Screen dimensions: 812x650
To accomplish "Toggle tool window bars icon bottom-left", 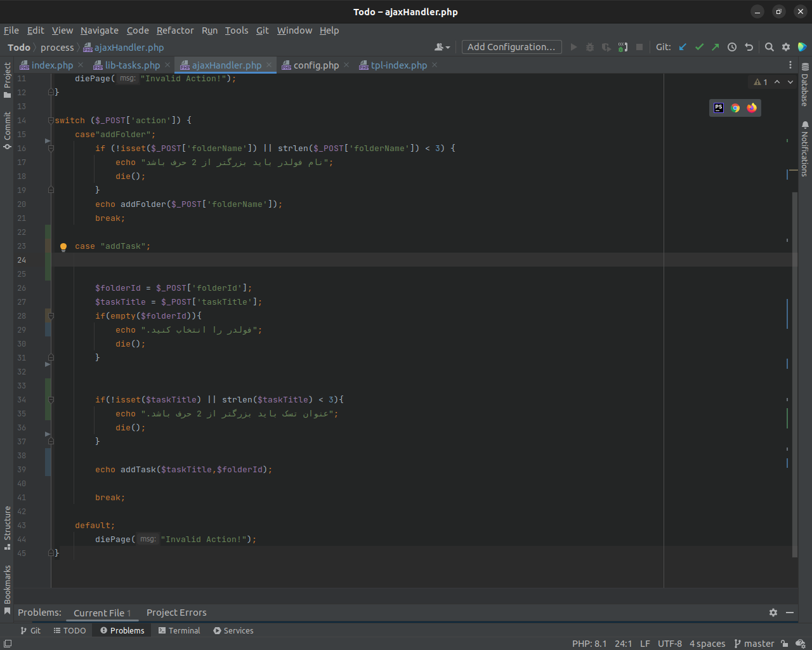I will pos(8,643).
